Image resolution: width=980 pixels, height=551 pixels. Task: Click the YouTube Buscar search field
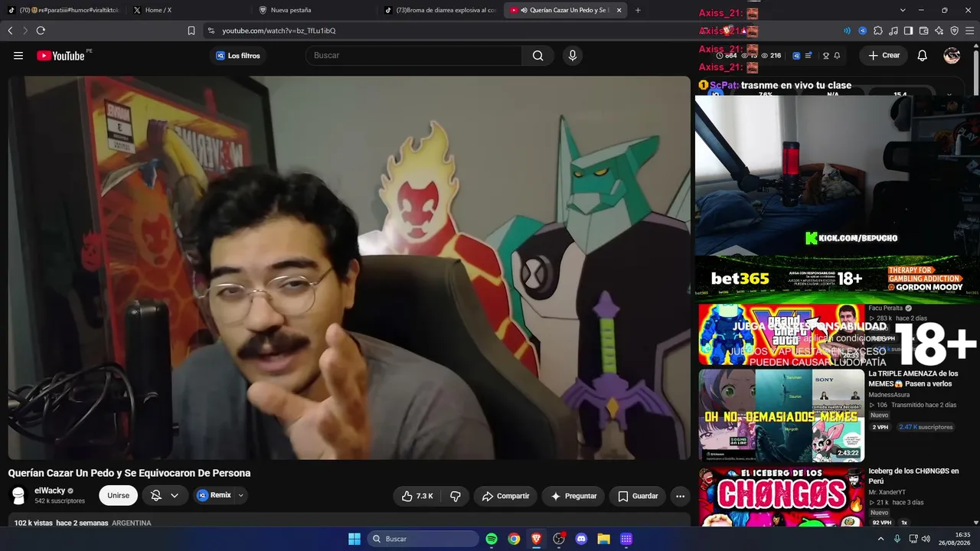click(413, 55)
